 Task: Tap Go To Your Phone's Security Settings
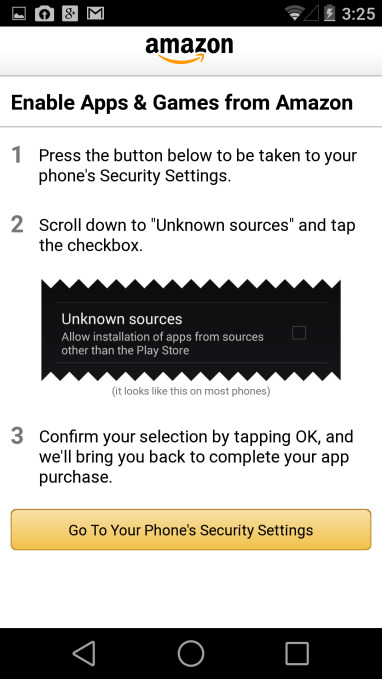191,530
